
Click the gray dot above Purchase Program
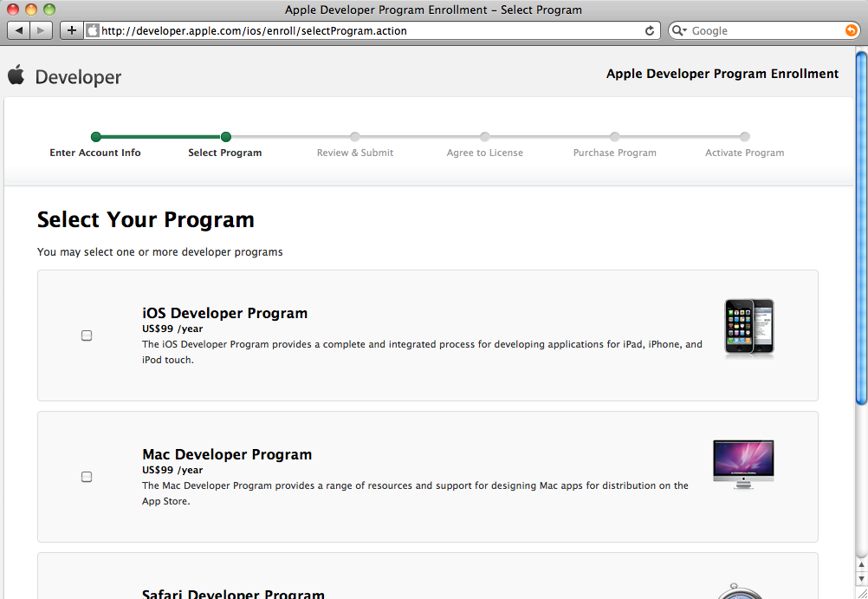(x=614, y=136)
